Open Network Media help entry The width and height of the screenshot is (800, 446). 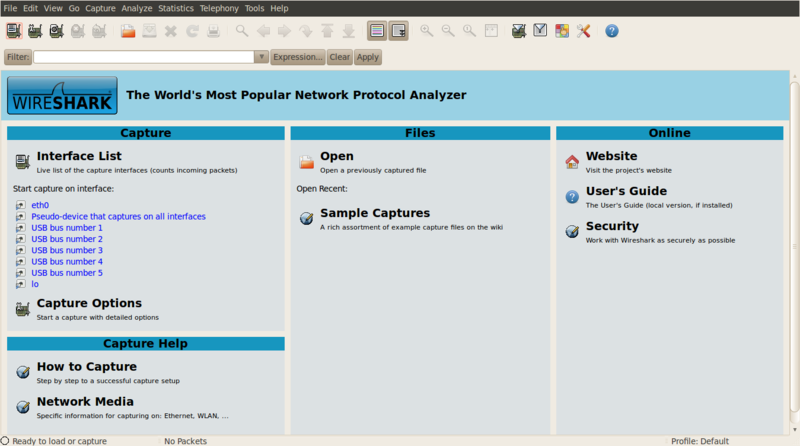tap(85, 402)
